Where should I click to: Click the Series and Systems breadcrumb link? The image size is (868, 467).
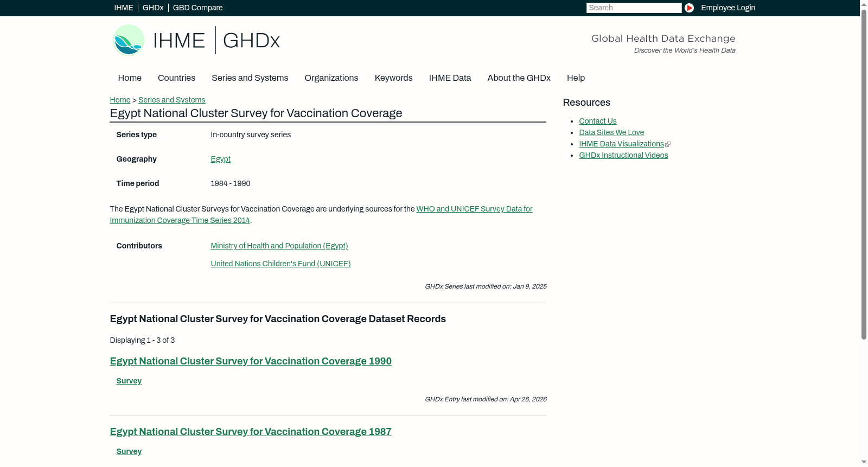point(171,100)
